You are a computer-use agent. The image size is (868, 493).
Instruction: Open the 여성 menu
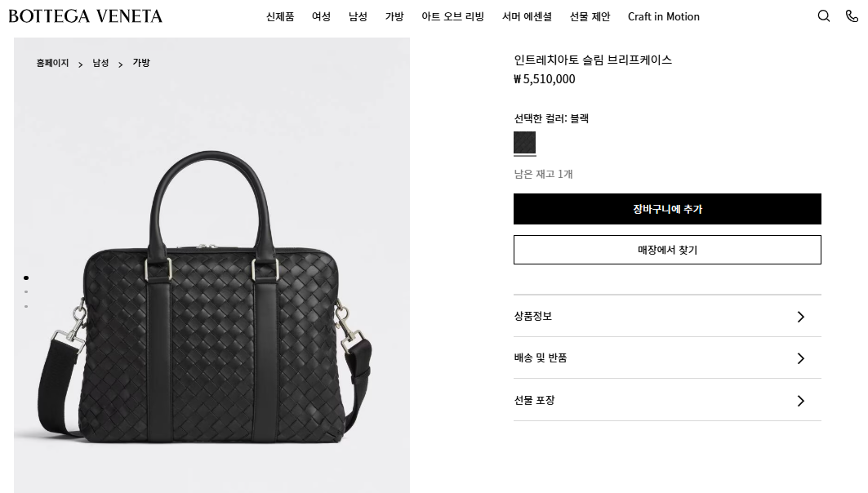321,16
